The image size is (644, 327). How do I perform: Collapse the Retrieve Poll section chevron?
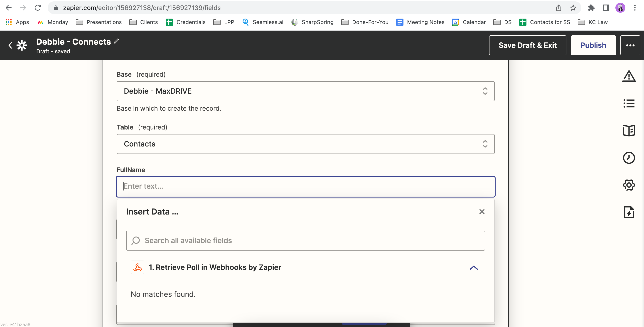point(474,268)
